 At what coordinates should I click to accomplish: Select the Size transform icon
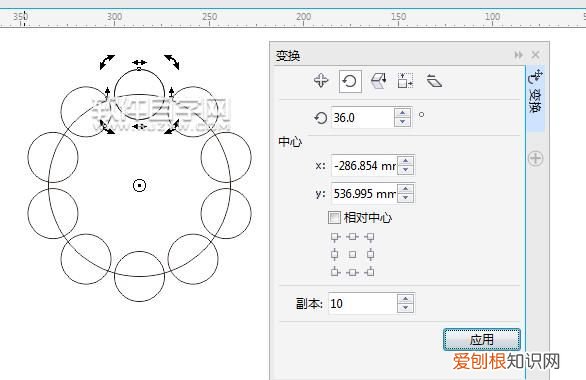(x=405, y=81)
